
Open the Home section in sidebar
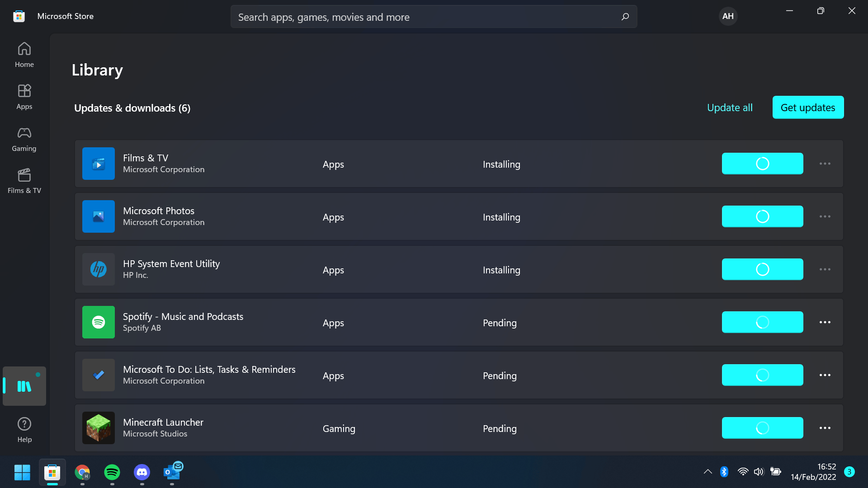click(24, 55)
